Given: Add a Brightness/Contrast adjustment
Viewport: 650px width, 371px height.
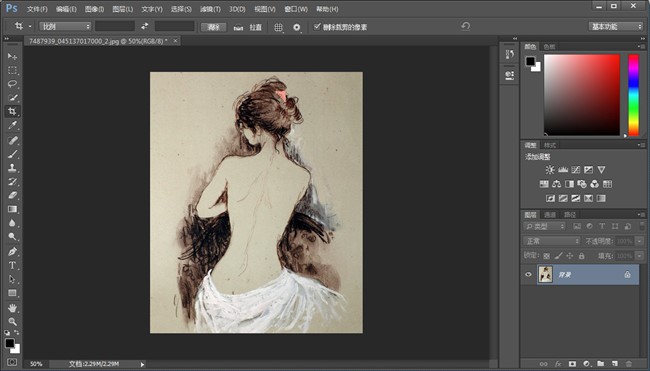Looking at the screenshot, I should tap(550, 170).
